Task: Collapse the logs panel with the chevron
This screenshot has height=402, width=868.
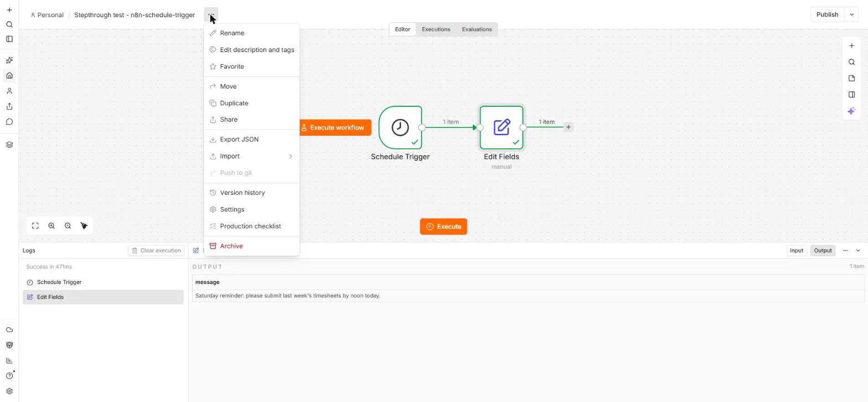Action: (x=858, y=251)
